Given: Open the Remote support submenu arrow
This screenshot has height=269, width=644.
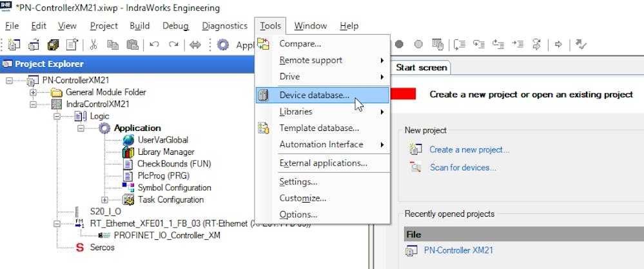Looking at the screenshot, I should (382, 61).
